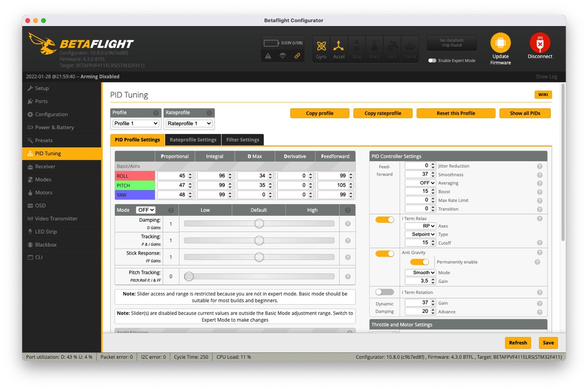This screenshot has height=390, width=588.
Task: Open the Presets section
Action: [62, 140]
